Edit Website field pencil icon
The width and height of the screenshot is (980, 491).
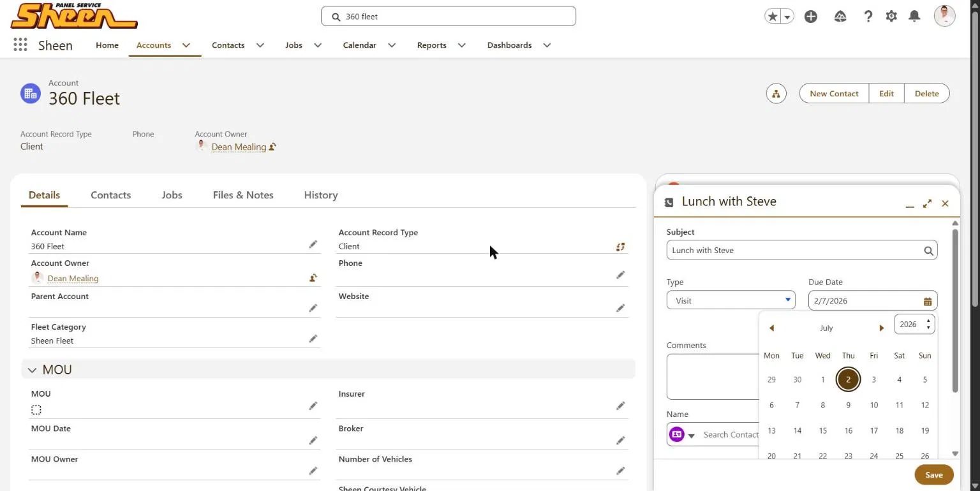pyautogui.click(x=620, y=308)
